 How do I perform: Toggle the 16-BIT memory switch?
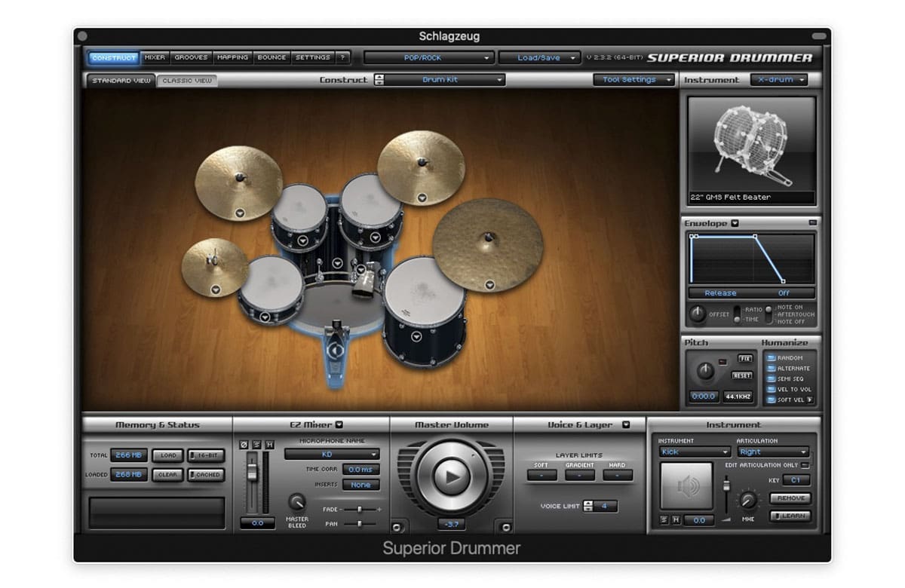pos(206,455)
